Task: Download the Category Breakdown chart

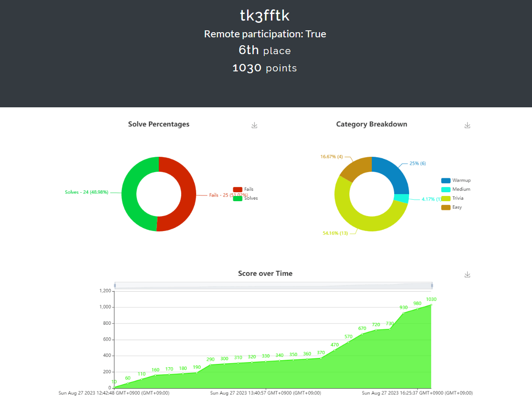Action: (467, 126)
